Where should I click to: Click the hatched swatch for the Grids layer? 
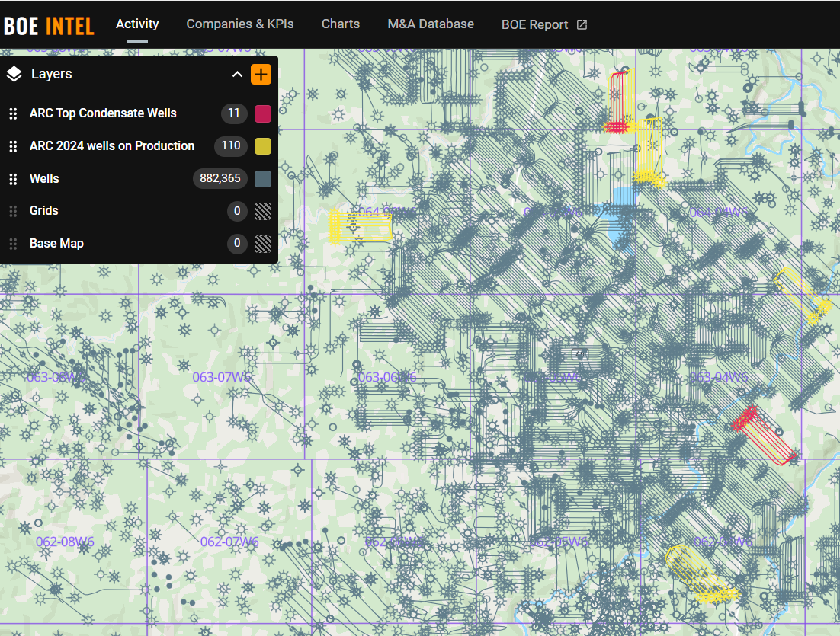pos(262,211)
